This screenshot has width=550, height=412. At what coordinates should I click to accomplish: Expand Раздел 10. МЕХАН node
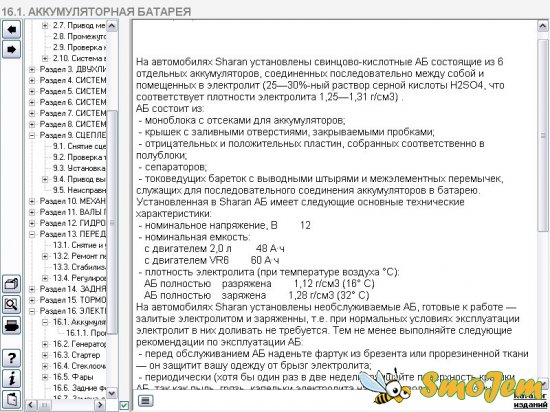coord(32,201)
